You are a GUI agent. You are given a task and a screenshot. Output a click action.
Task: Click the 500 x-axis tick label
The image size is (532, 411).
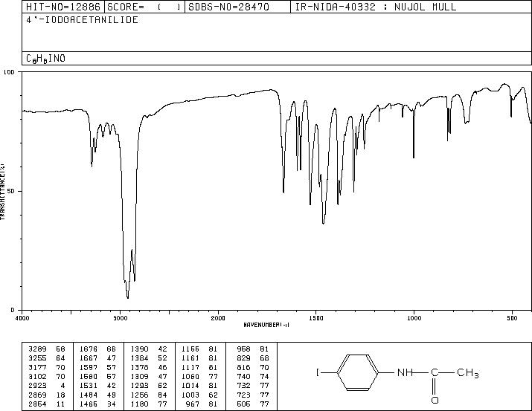pyautogui.click(x=512, y=318)
